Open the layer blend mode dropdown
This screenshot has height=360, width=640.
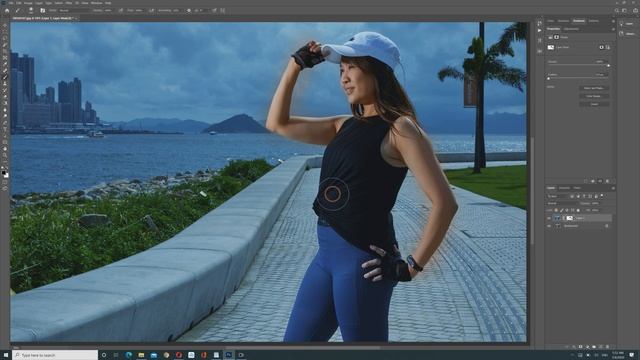point(561,203)
